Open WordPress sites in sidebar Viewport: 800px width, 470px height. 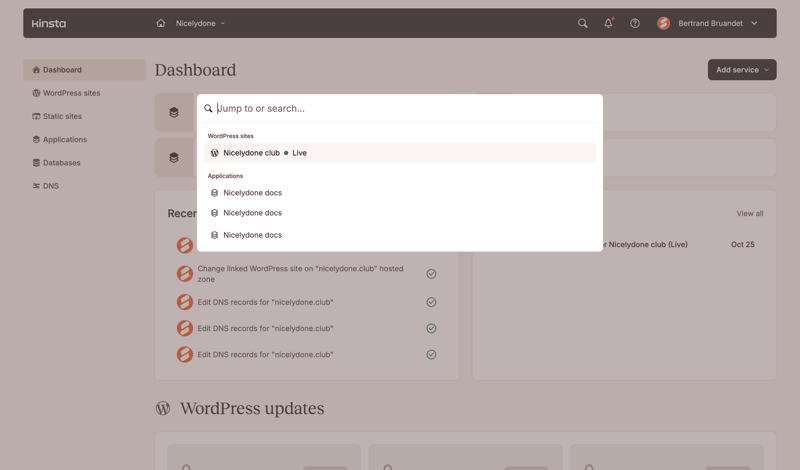[71, 93]
